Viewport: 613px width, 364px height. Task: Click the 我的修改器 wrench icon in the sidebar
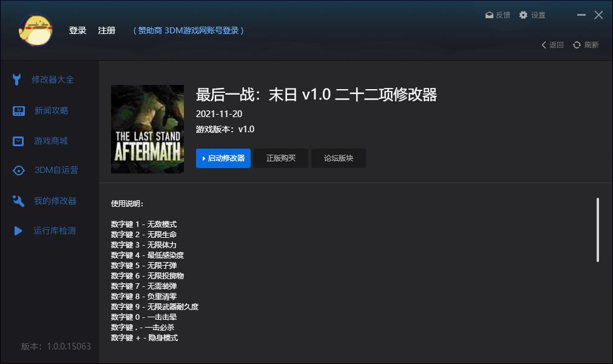[18, 201]
